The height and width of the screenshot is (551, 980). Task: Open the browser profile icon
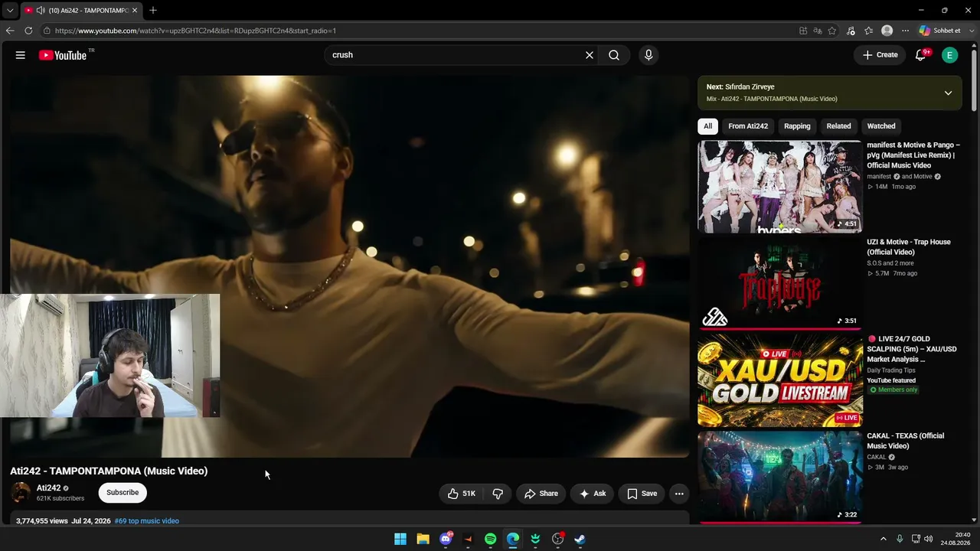887,31
